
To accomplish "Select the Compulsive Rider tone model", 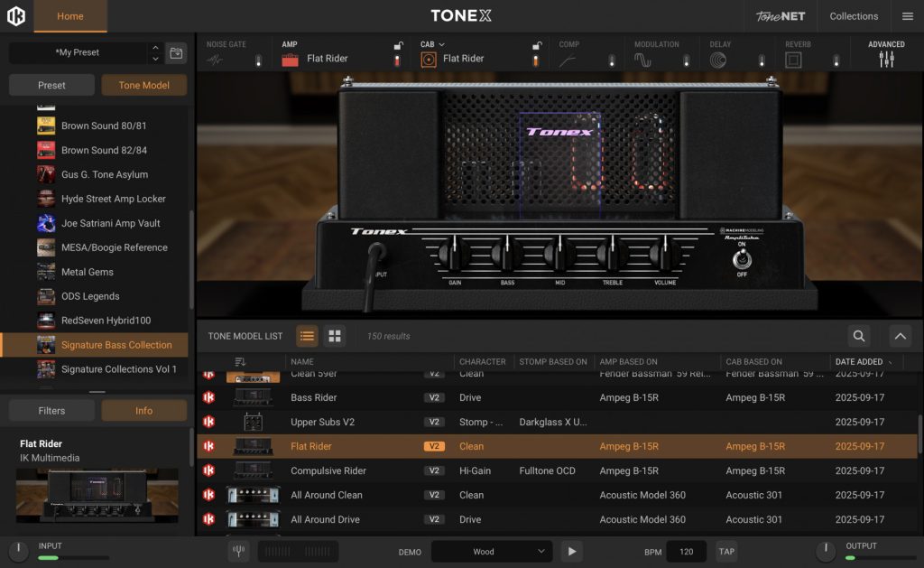I will 557,470.
